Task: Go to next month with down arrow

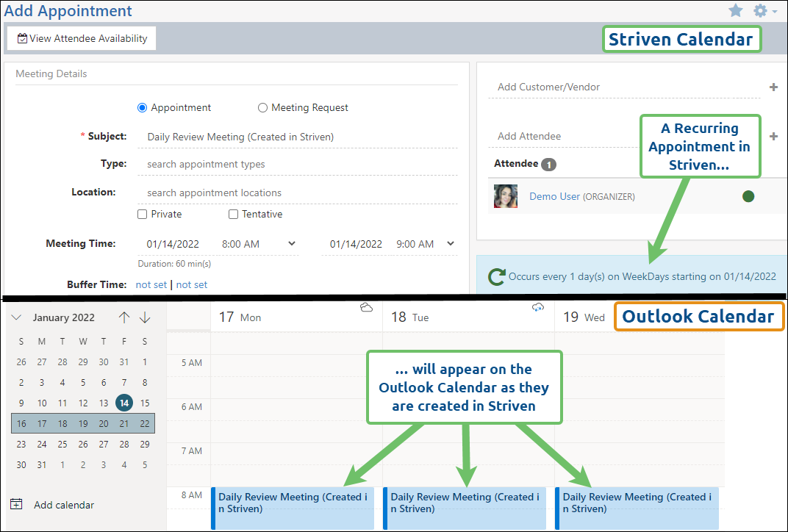Action: tap(145, 317)
